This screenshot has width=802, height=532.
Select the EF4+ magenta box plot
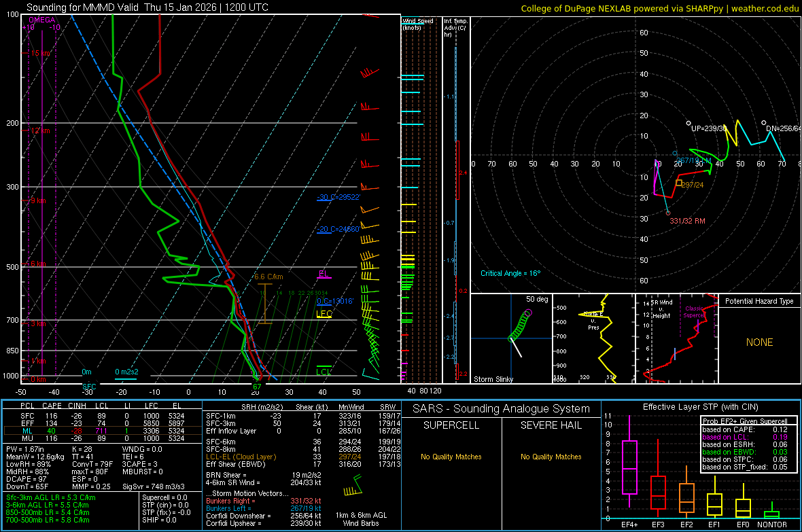click(629, 461)
